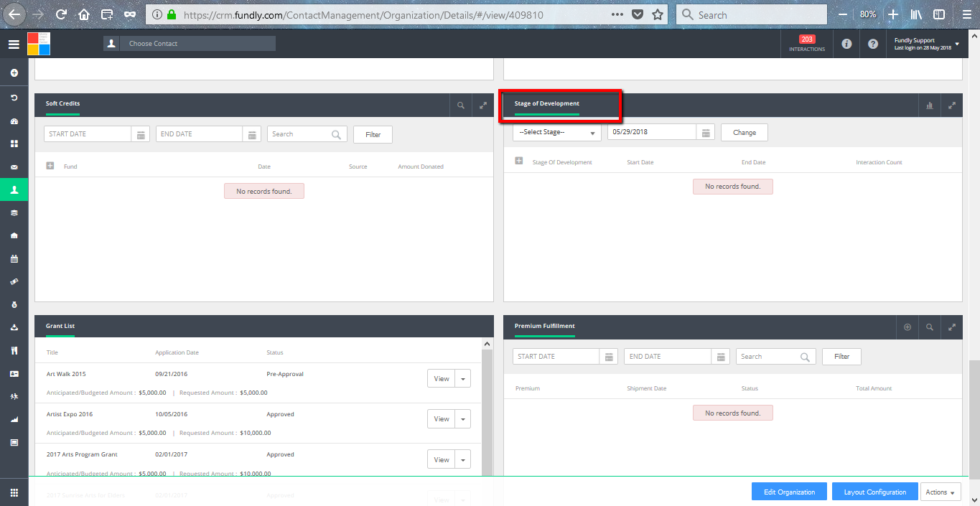Viewport: 980px width, 506px height.
Task: Maximize the Soft Credits panel
Action: pos(482,106)
